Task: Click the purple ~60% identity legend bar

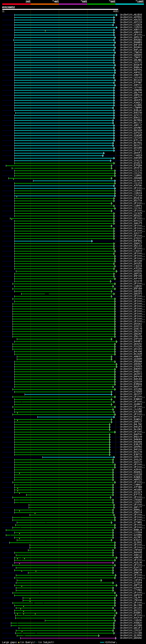Action: pos(73,4)
